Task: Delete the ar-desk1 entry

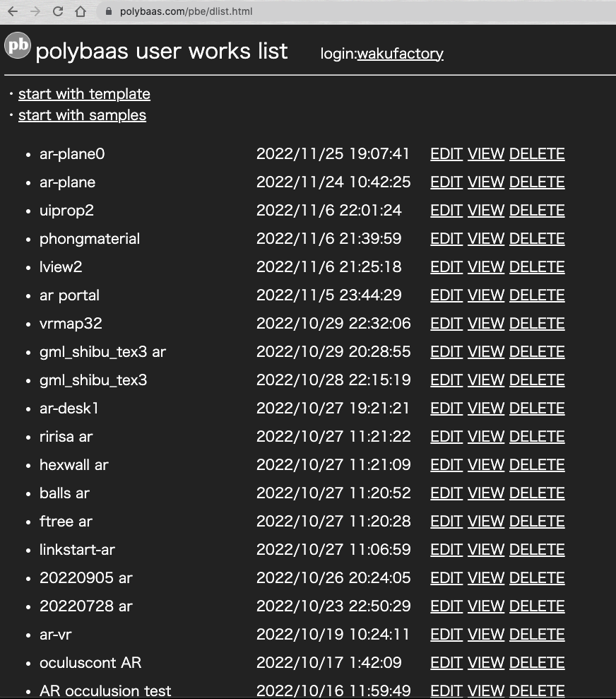Action: pyautogui.click(x=536, y=408)
